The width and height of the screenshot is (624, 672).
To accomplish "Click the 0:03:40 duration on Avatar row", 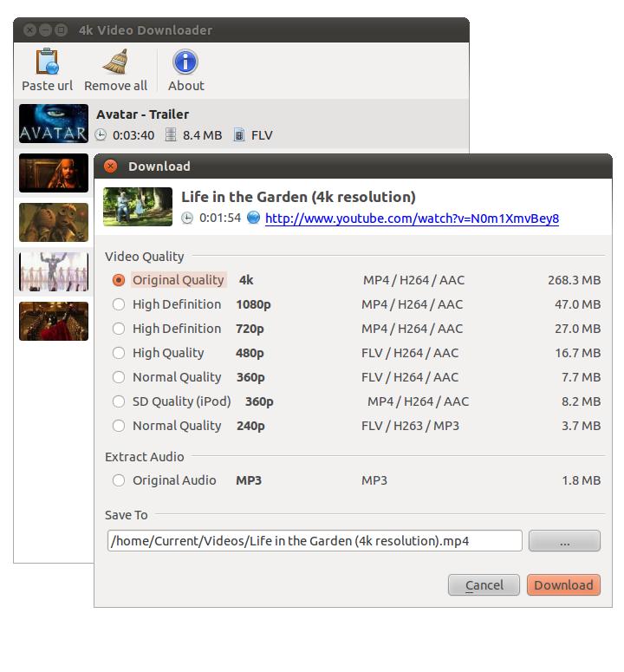I will [133, 135].
